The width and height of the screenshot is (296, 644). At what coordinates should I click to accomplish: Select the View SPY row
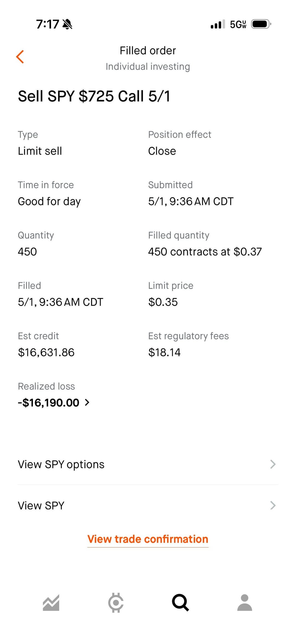tap(148, 505)
